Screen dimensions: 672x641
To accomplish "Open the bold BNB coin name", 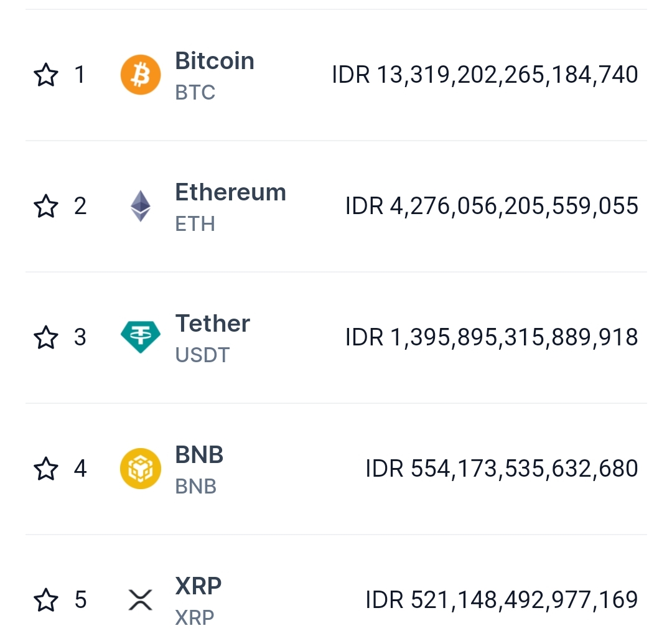I will [x=199, y=455].
